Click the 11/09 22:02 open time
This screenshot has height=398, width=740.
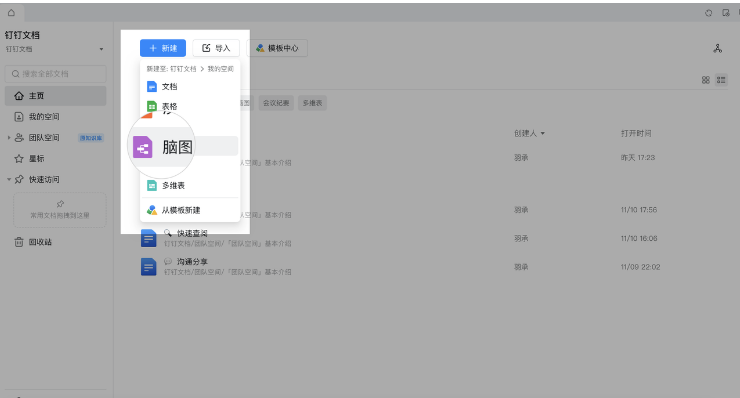tap(640, 267)
